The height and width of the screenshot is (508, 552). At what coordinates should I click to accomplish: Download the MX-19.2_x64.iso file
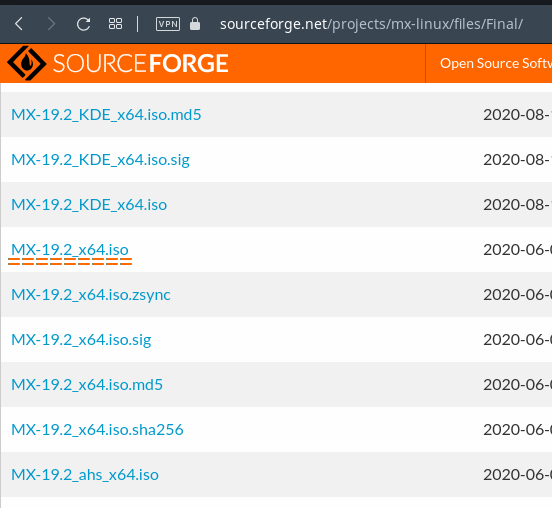point(70,250)
